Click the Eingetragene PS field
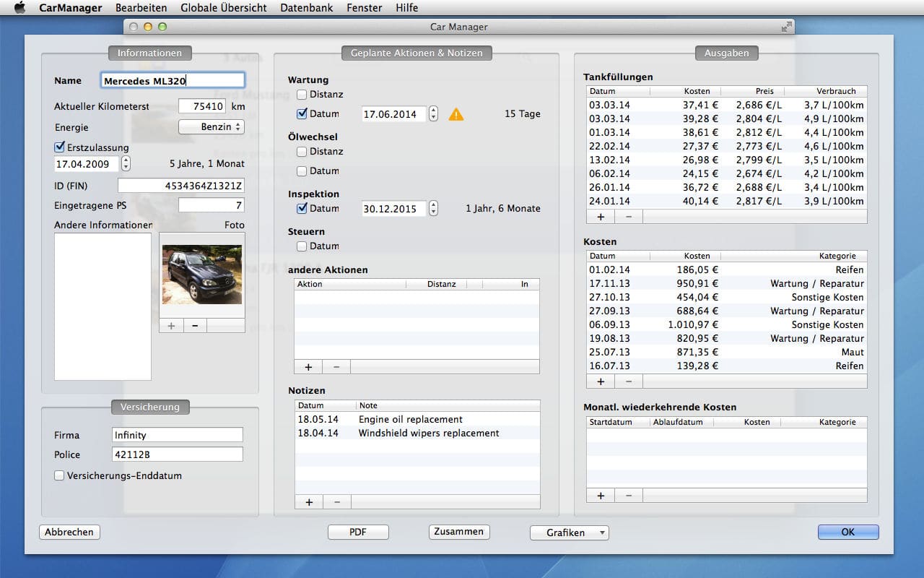 pyautogui.click(x=212, y=205)
